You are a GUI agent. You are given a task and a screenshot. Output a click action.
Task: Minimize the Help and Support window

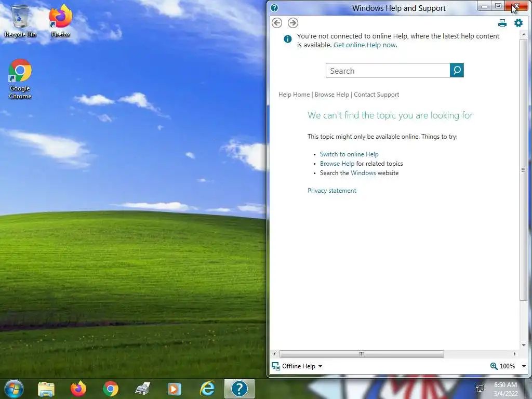click(484, 6)
